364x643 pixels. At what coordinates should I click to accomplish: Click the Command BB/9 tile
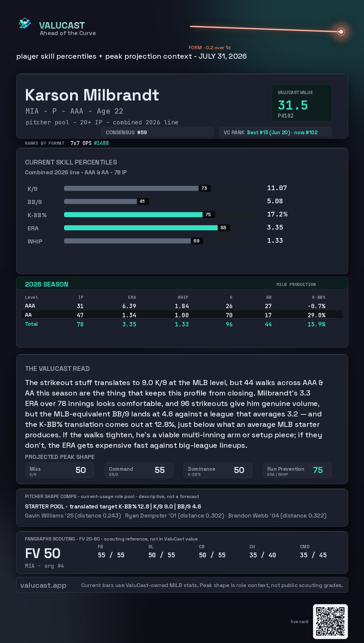139,470
